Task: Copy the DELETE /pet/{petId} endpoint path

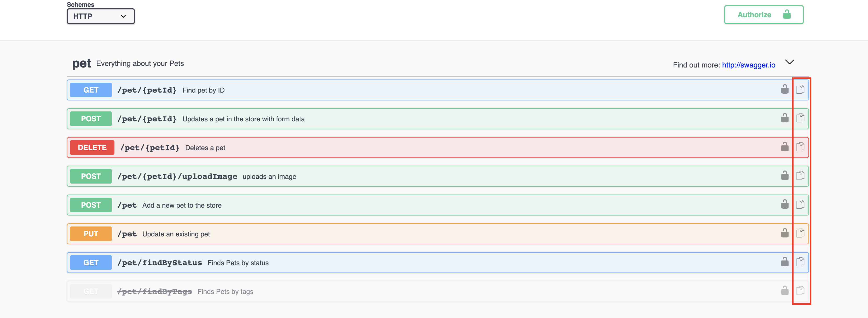Action: [x=800, y=147]
